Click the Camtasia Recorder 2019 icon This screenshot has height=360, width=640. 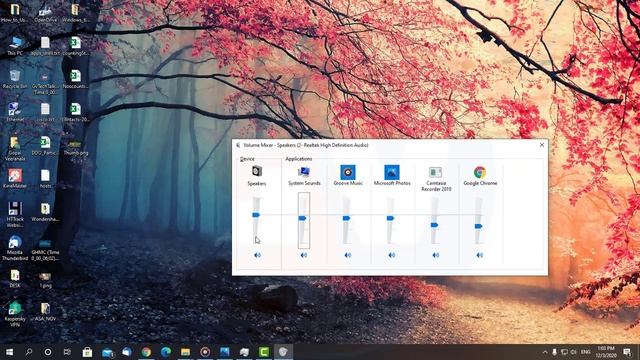tap(436, 172)
